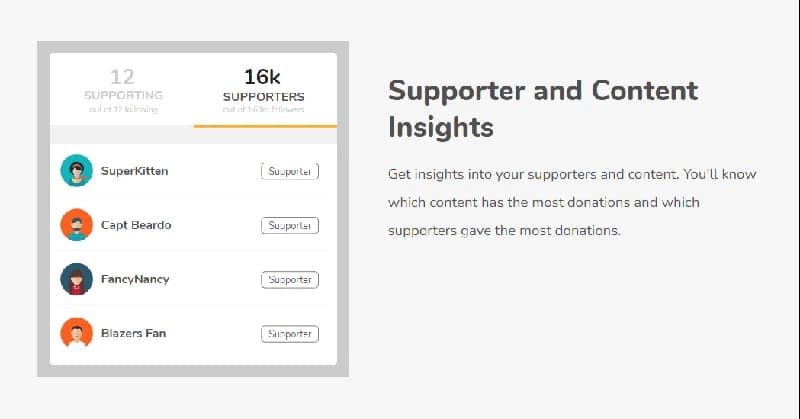800x419 pixels.
Task: Open the SuperKitten username
Action: pos(134,171)
